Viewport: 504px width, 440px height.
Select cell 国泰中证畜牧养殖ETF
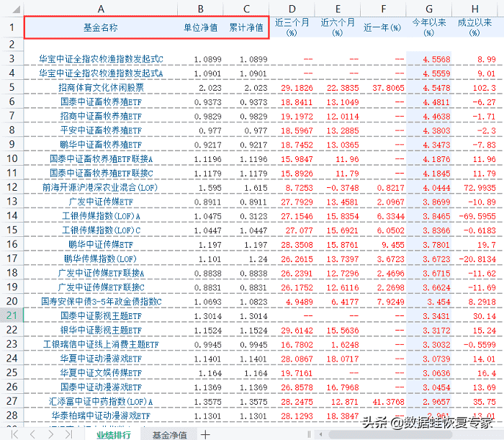click(101, 102)
